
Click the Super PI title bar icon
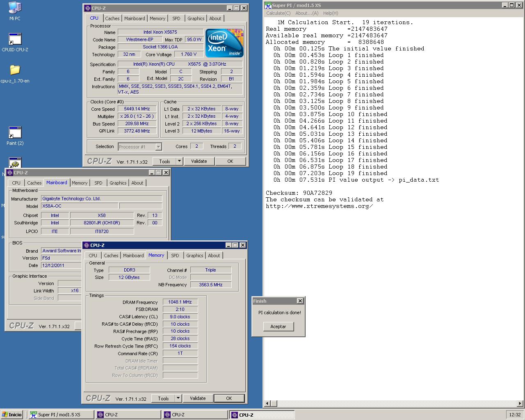coord(268,5)
